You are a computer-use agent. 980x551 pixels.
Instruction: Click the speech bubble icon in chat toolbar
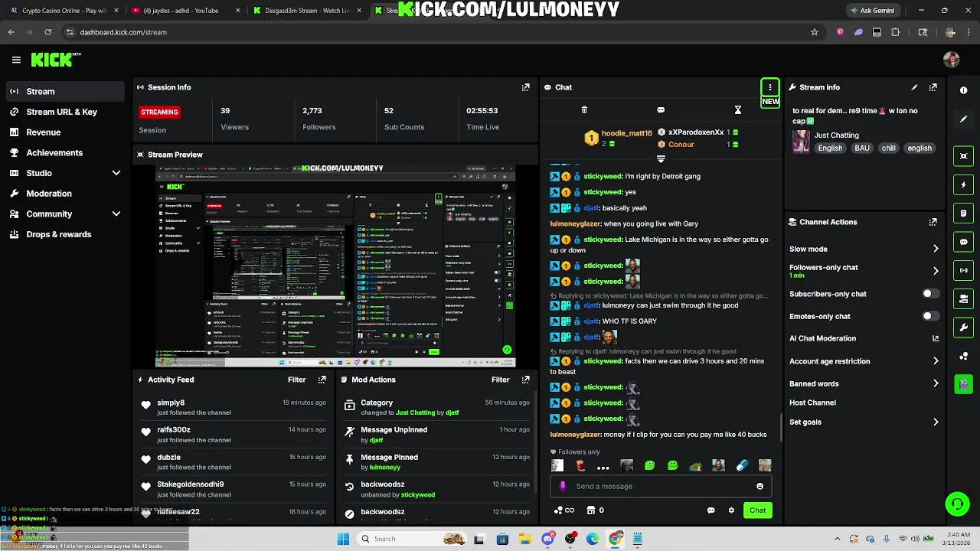click(661, 110)
